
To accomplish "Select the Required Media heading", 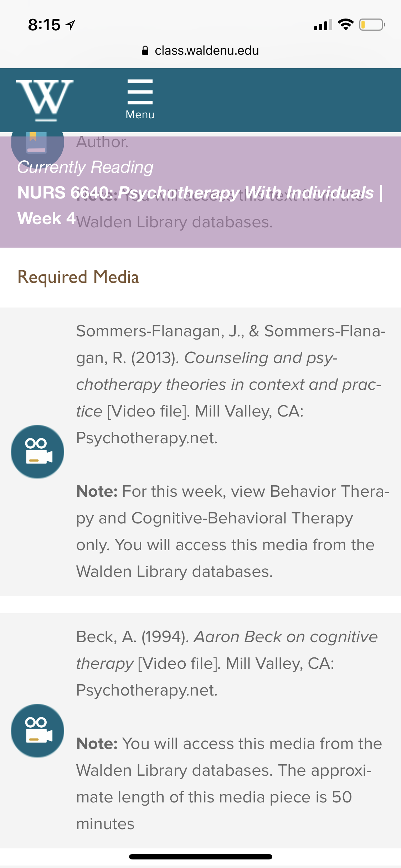I will point(78,277).
